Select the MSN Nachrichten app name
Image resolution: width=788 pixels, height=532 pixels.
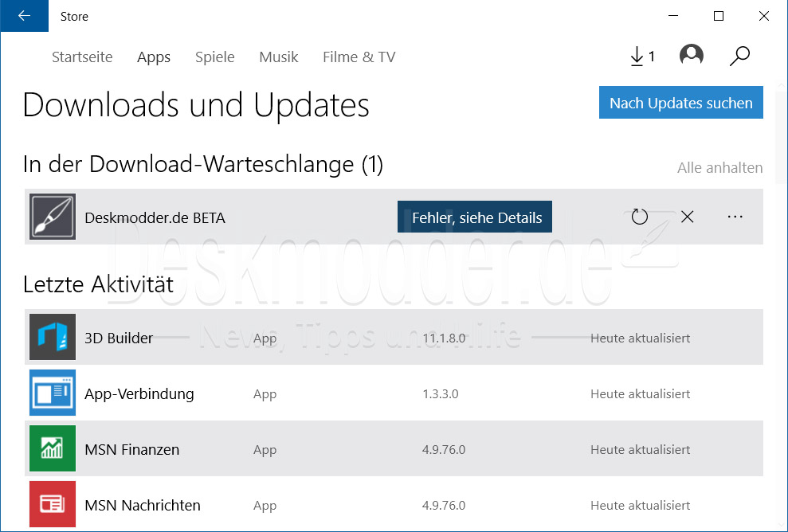click(142, 506)
